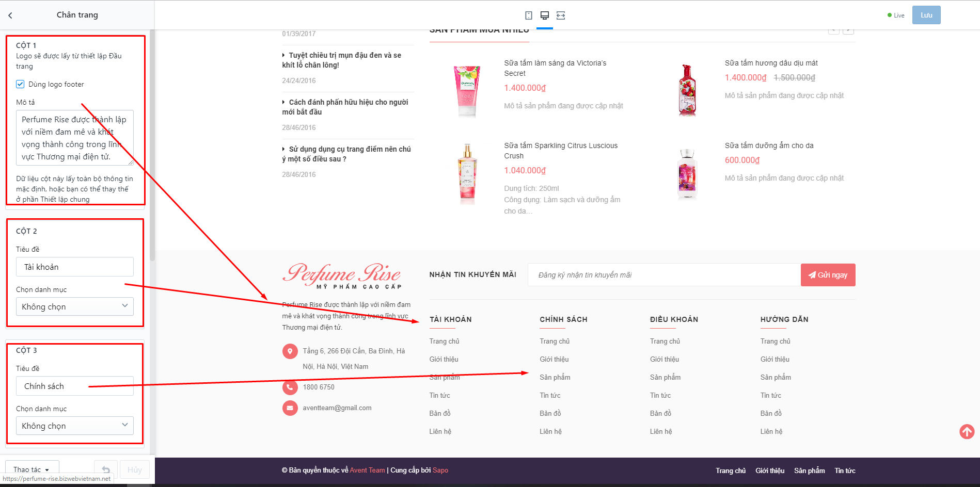Screen dimensions: 980x487
Task: Switch to full-width preview mode
Action: click(x=561, y=15)
